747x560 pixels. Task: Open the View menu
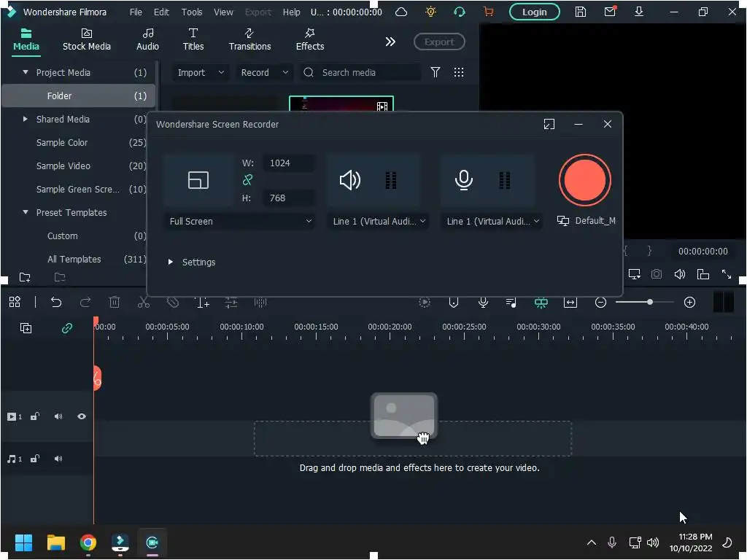coord(223,12)
